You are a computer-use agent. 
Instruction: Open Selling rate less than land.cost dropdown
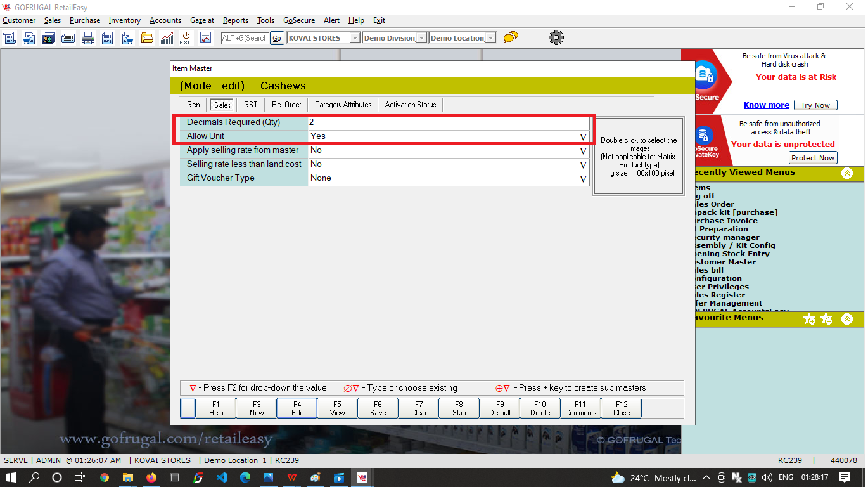[x=583, y=165]
